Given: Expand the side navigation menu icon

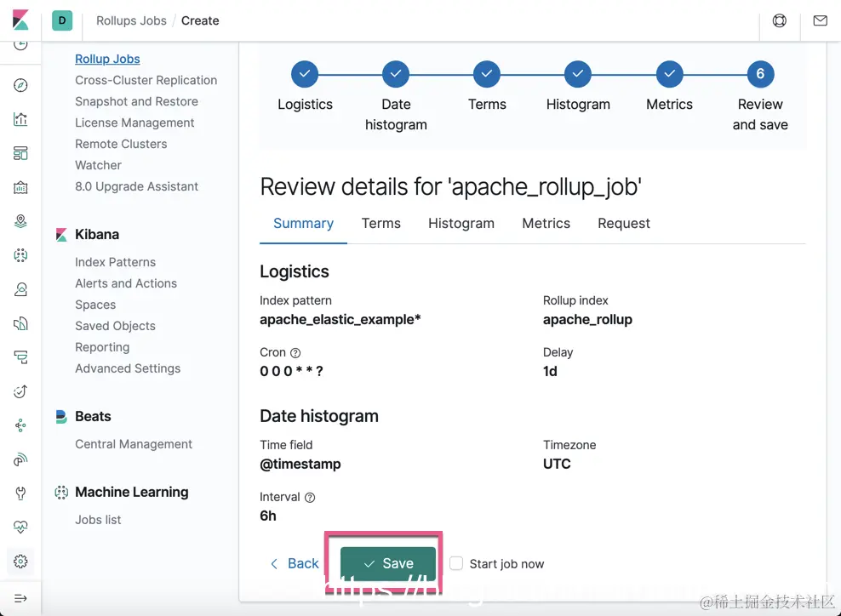Looking at the screenshot, I should [x=20, y=598].
